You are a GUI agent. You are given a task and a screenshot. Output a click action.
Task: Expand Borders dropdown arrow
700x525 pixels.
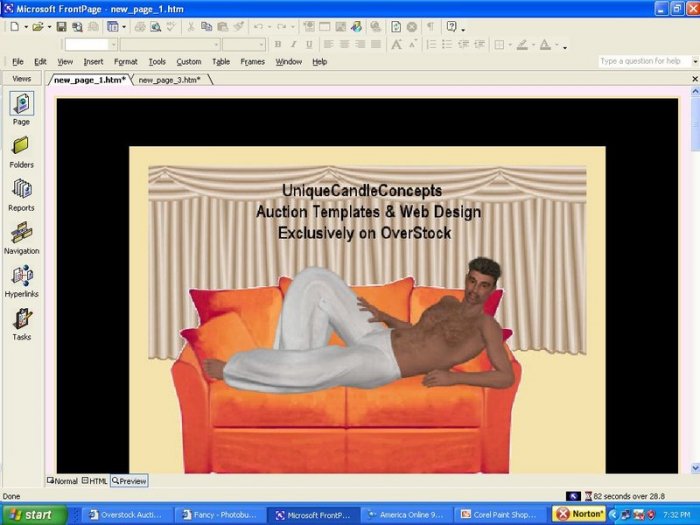(x=510, y=45)
